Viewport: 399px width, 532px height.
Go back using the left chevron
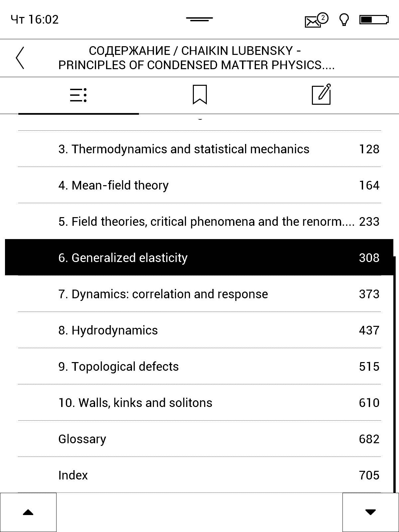20,58
